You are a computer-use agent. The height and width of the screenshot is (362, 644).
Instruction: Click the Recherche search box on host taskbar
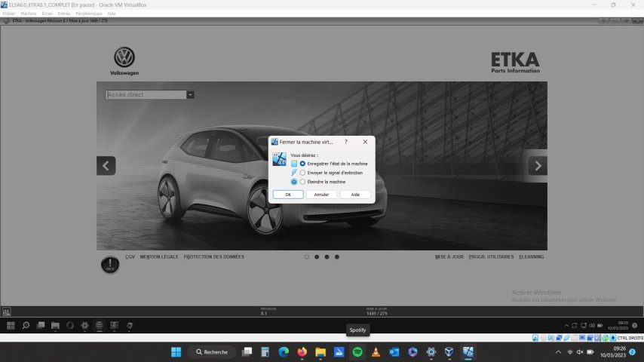pos(213,352)
